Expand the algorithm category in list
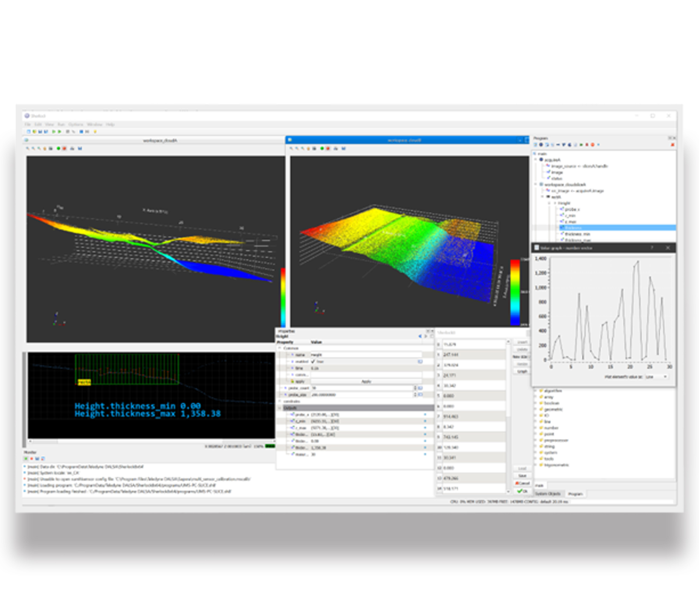The height and width of the screenshot is (616, 699). pos(536,391)
